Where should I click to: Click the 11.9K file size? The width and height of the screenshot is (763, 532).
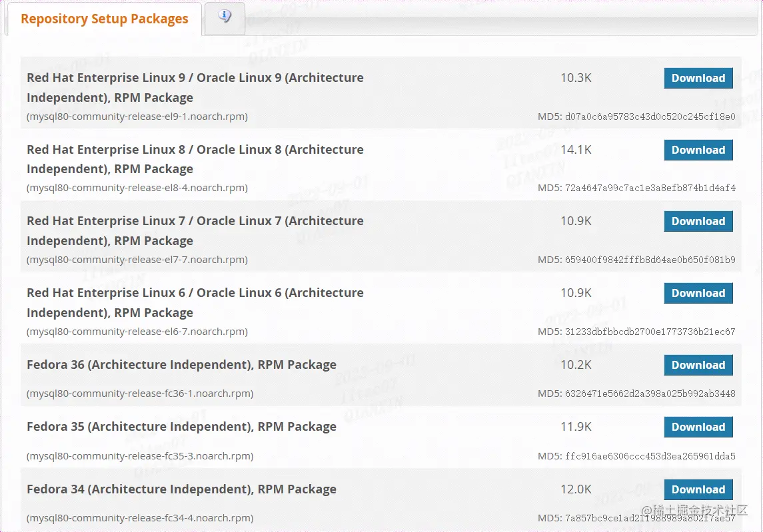click(x=576, y=427)
